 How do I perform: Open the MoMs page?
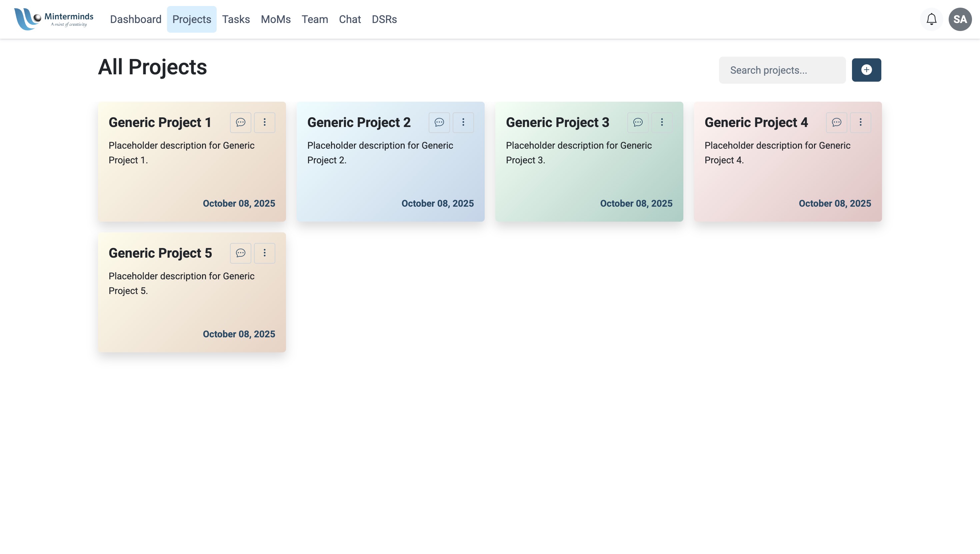tap(275, 19)
